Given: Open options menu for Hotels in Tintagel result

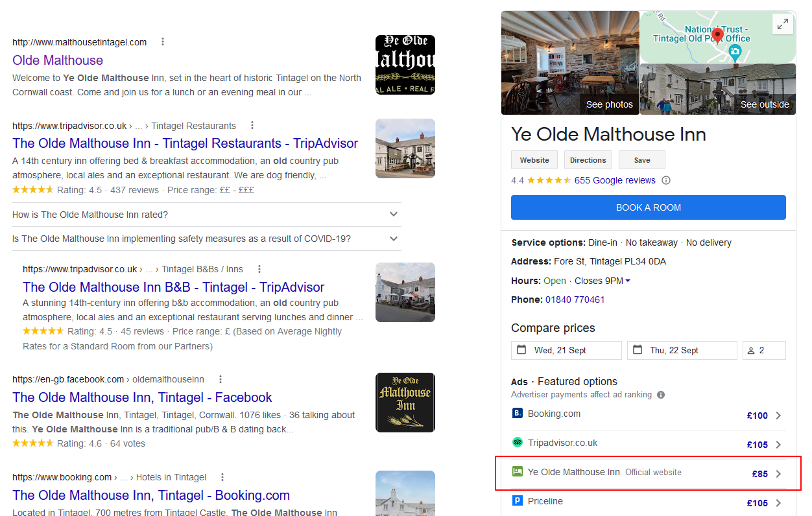Looking at the screenshot, I should tap(222, 477).
